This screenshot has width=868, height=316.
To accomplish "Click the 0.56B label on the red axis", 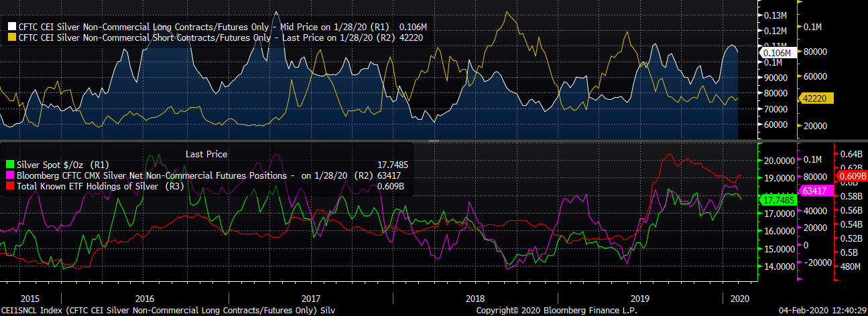I will [x=851, y=211].
